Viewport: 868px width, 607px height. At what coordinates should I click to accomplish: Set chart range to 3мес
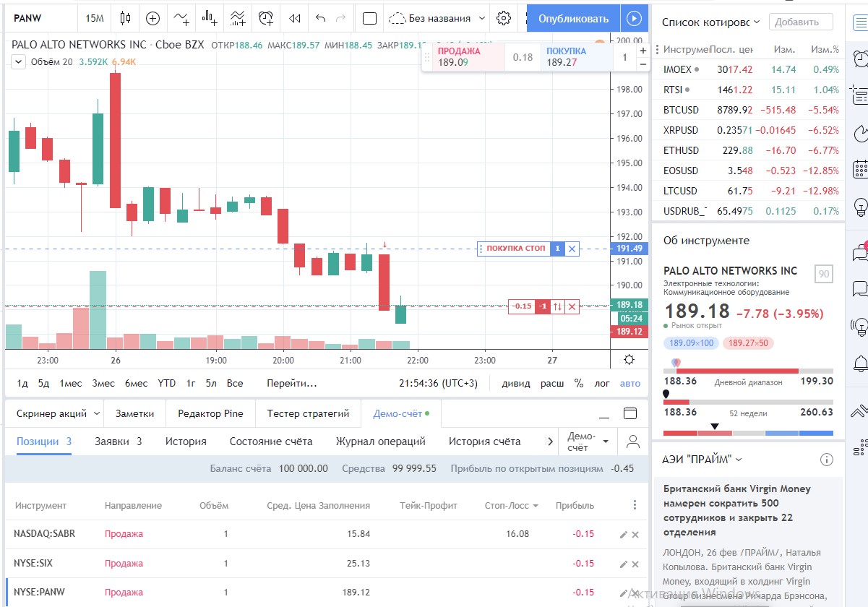pos(103,383)
